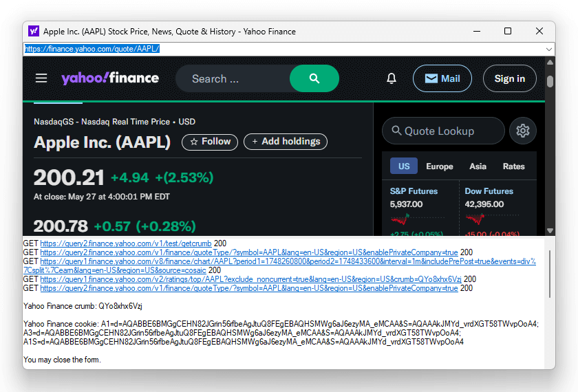Click the green search magnifier button
Viewport: 578px width, 392px height.
tap(314, 78)
